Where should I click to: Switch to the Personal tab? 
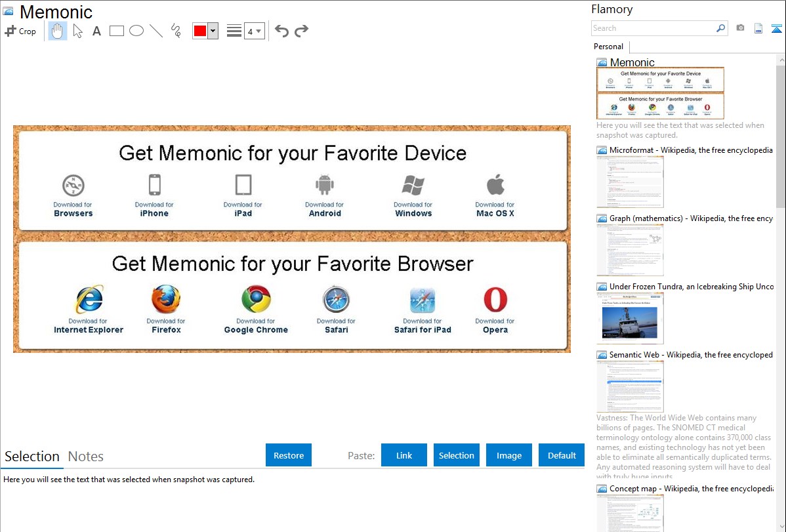609,47
